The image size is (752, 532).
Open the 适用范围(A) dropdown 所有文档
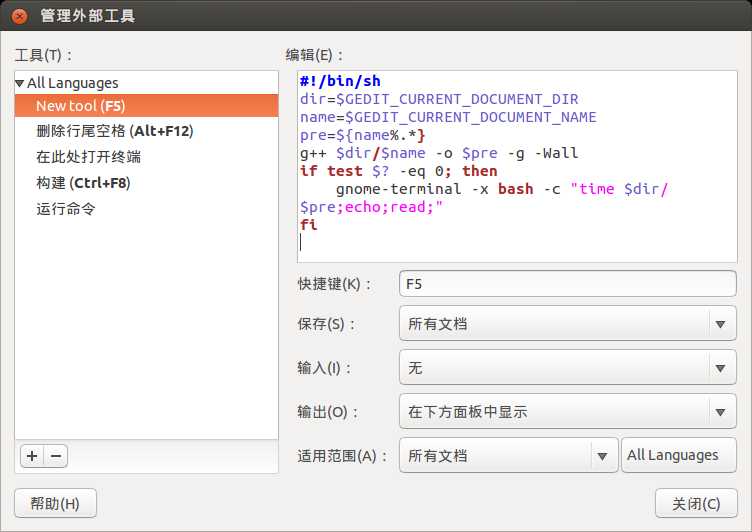tap(508, 455)
